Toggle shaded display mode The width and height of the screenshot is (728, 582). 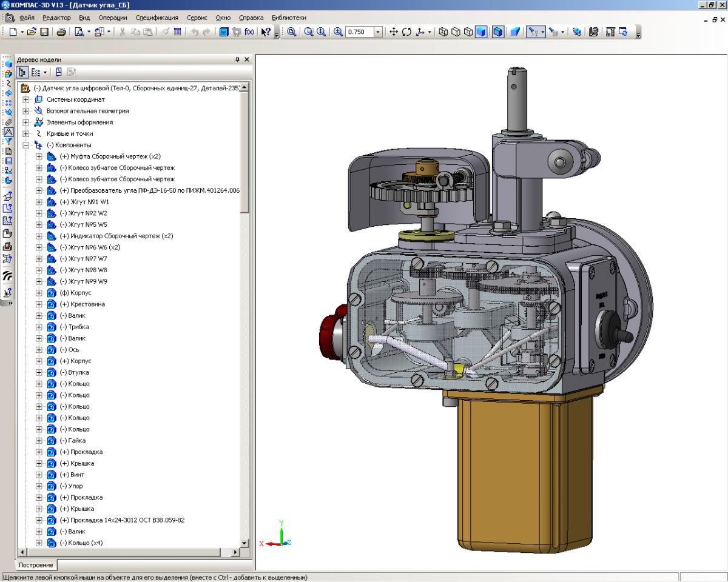(481, 32)
